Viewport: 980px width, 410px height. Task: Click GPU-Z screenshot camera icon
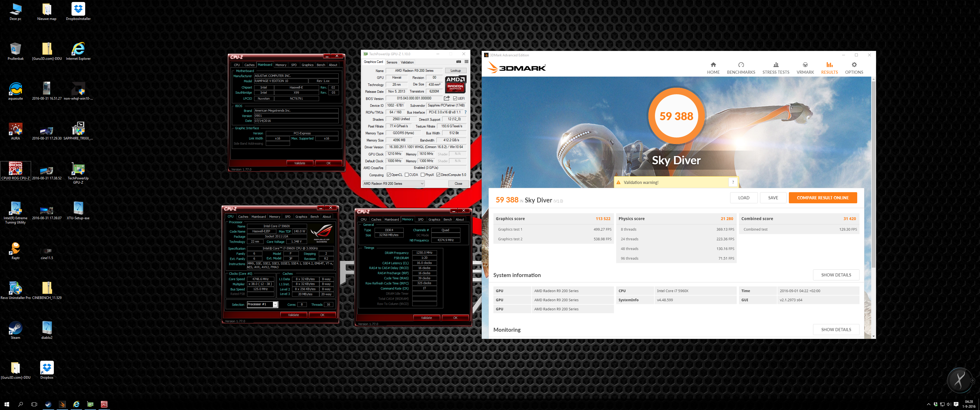(458, 61)
